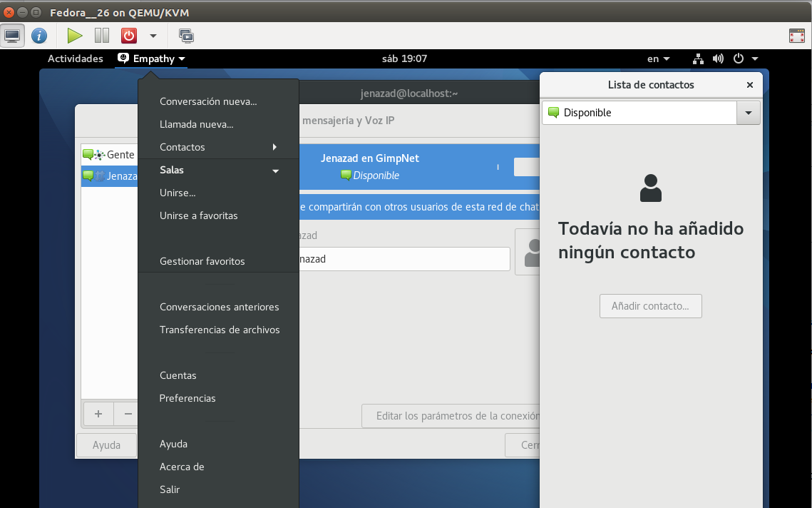Open the network status icon in top bar
This screenshot has width=812, height=508.
tap(698, 59)
